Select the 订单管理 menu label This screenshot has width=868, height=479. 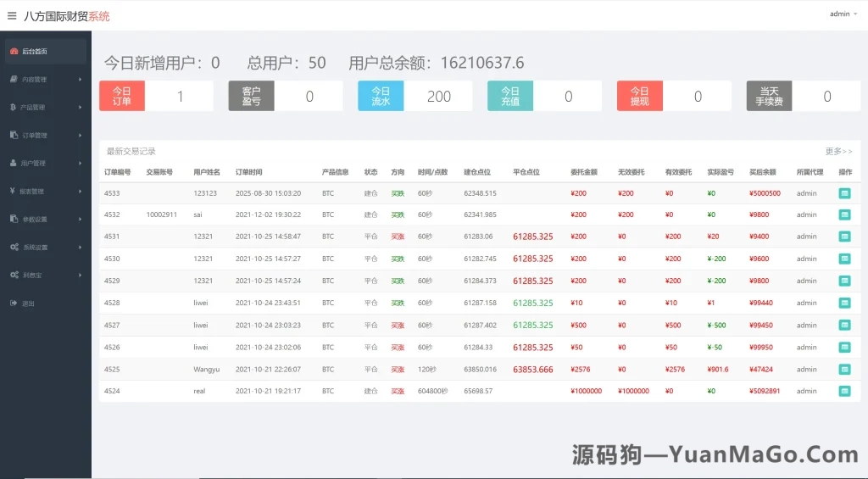click(34, 135)
